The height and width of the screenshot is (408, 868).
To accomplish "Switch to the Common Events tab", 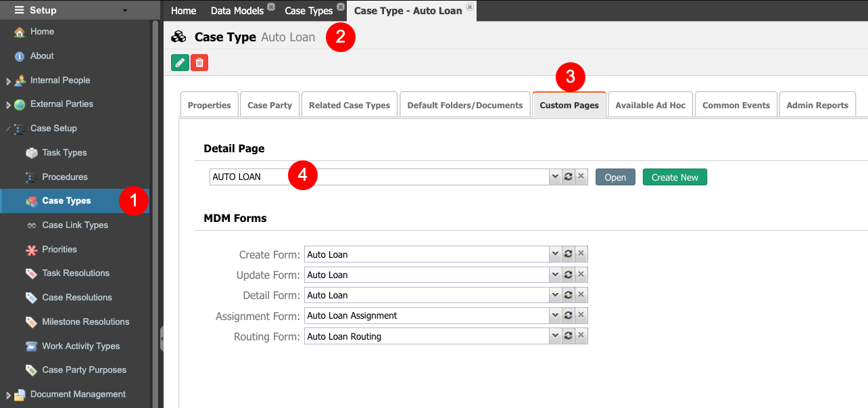I will click(736, 105).
